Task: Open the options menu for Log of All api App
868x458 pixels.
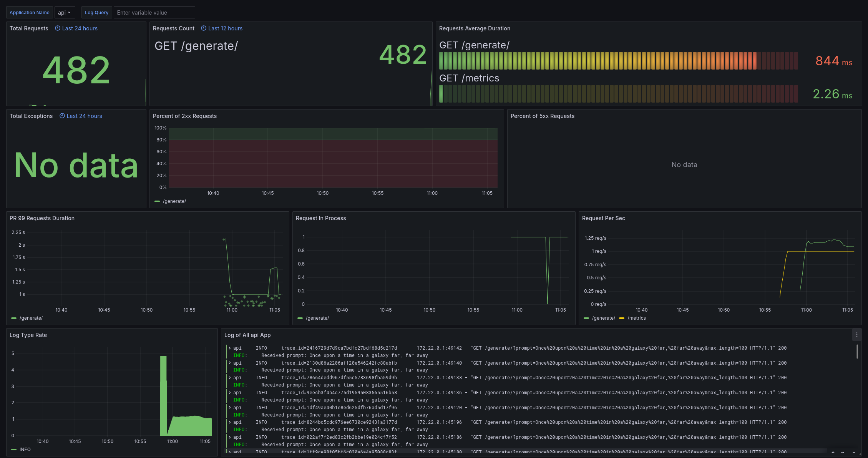Action: coord(856,335)
